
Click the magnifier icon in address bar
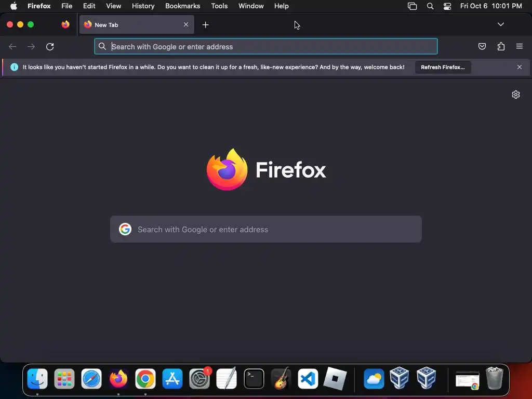[x=102, y=46]
